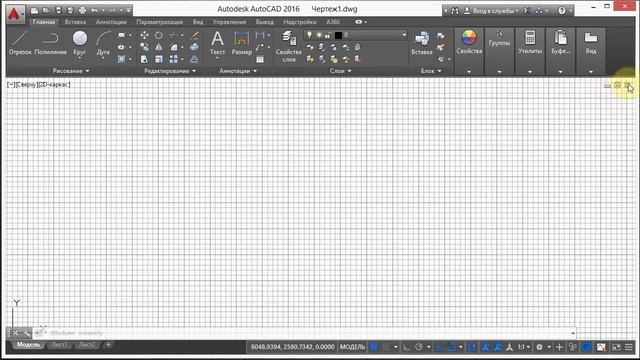Expand the Редактирование panel
640x360 pixels.
(x=170, y=71)
